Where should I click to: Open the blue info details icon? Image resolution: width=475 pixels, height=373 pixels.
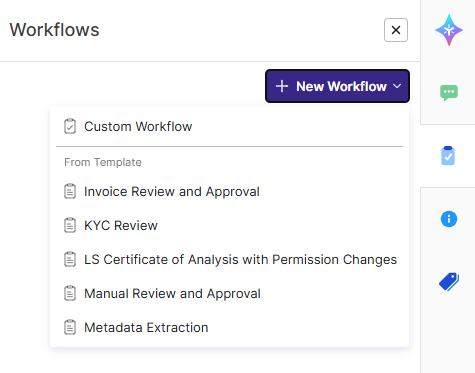(449, 219)
